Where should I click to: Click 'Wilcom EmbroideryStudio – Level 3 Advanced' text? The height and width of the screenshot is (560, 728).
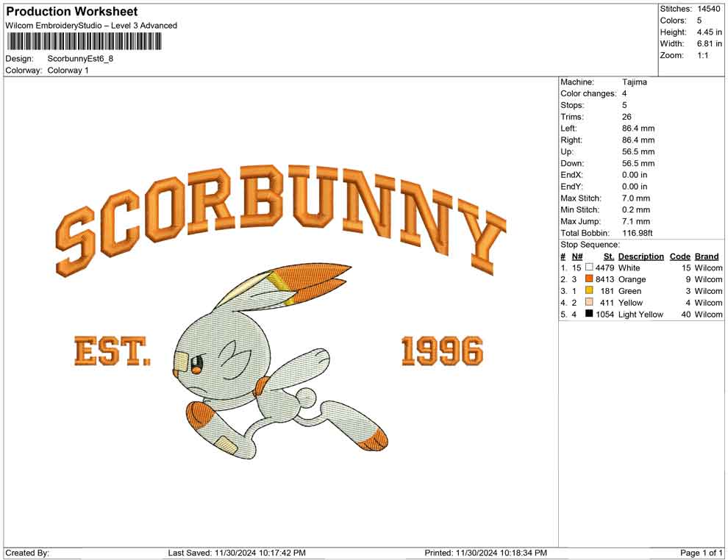click(91, 26)
